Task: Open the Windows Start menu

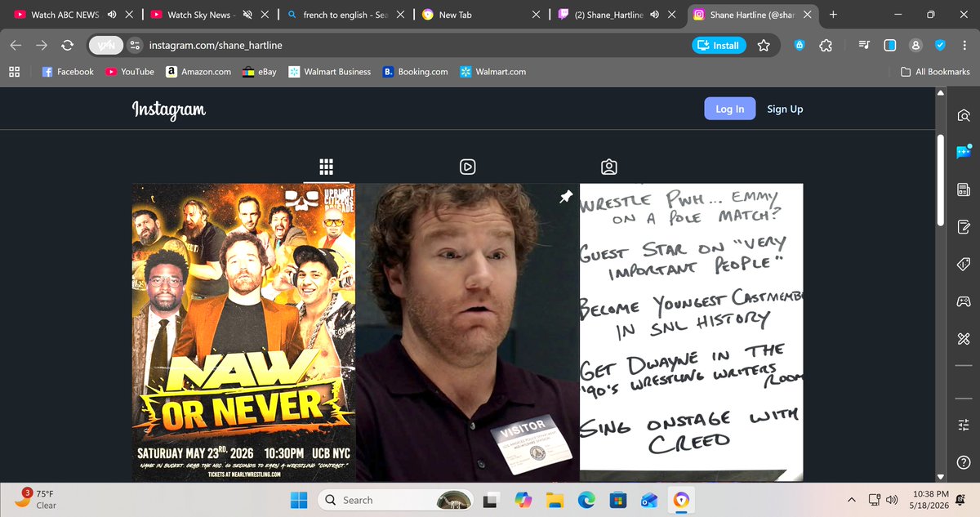Action: coord(299,500)
